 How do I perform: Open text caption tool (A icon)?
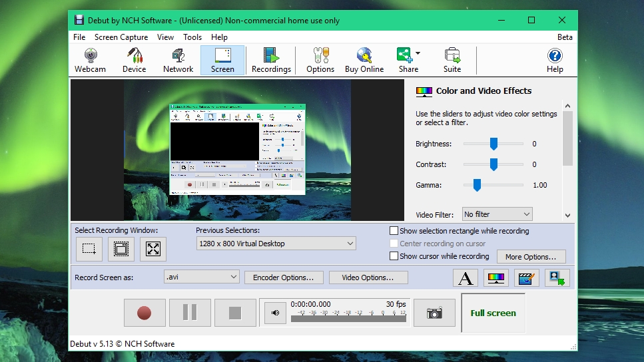tap(466, 278)
